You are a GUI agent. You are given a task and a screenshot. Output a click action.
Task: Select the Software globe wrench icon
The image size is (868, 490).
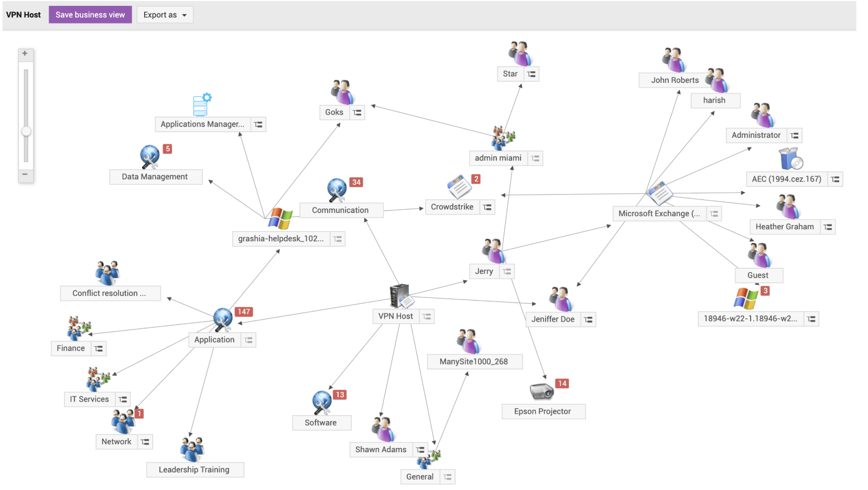[x=322, y=402]
